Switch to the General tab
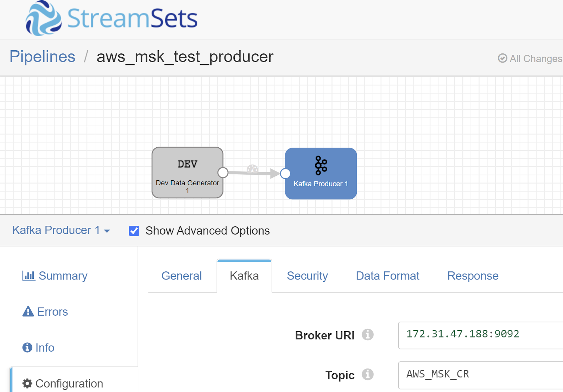Viewport: 563px width, 392px height. [x=181, y=276]
